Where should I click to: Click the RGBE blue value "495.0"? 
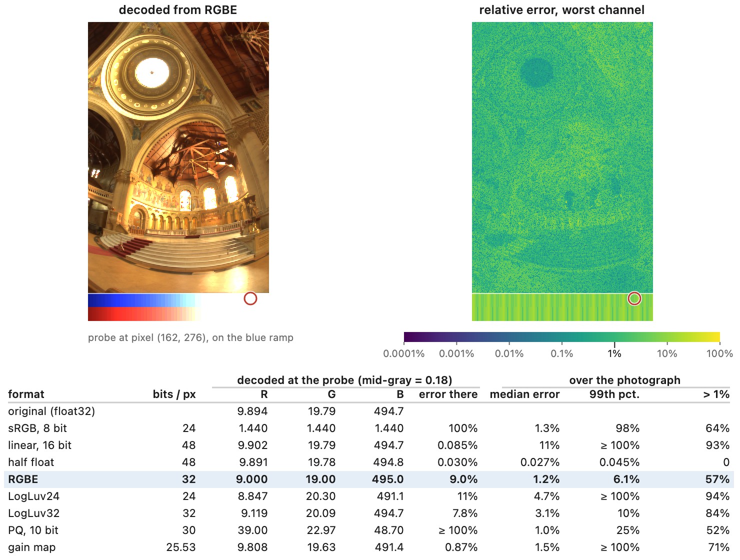pos(388,479)
